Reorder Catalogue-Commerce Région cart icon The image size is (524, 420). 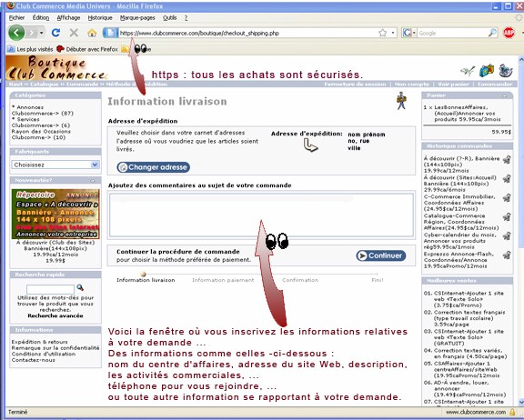coord(507,216)
